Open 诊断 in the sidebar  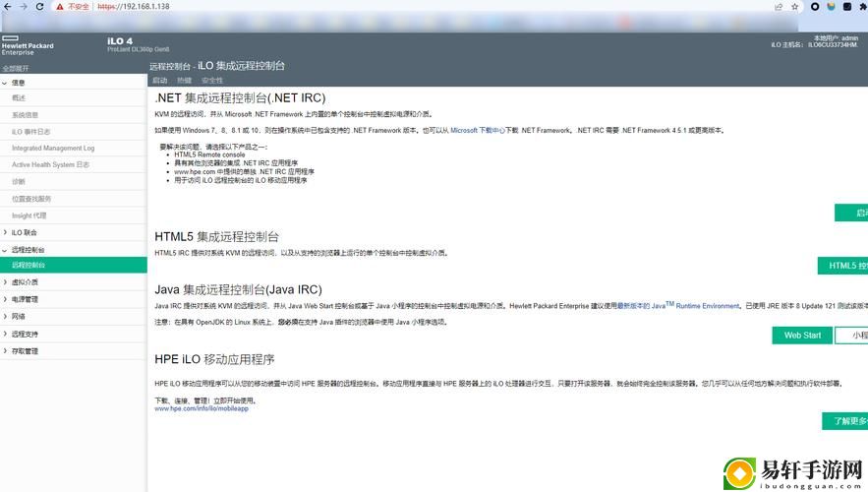19,182
